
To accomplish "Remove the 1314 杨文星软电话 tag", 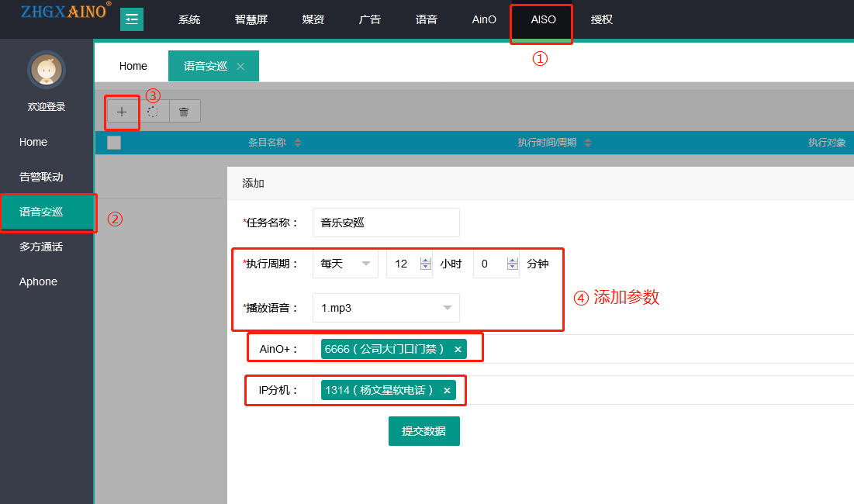I will click(x=447, y=391).
